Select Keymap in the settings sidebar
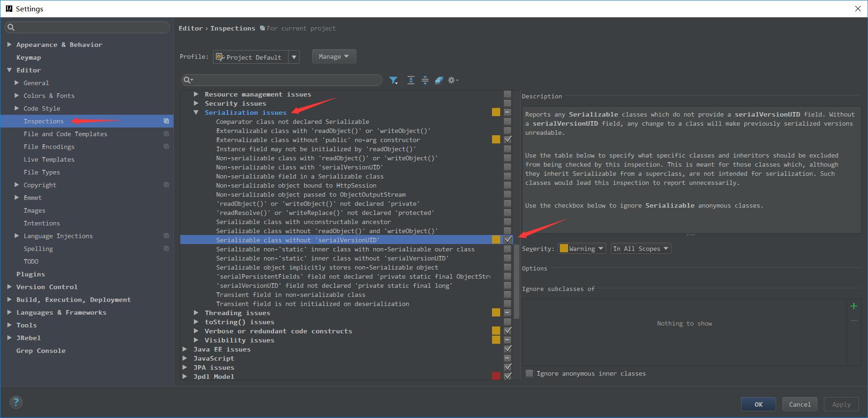868x418 pixels. (x=29, y=57)
